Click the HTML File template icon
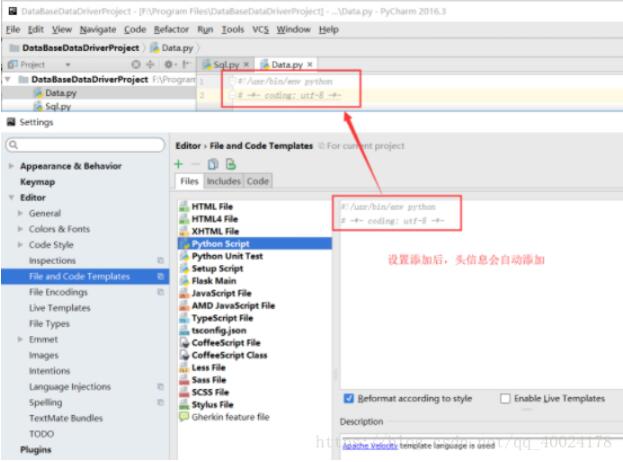The width and height of the screenshot is (623, 462). [x=184, y=207]
